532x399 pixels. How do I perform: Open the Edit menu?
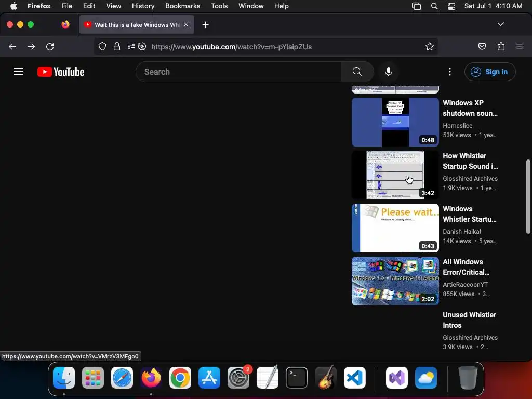pos(89,6)
